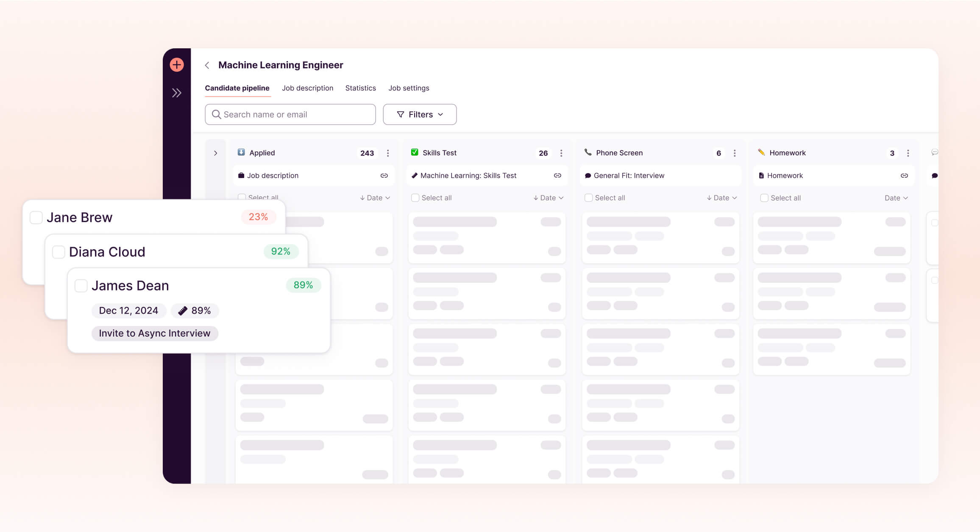Open Skills Test column three-dot menu
Image resolution: width=980 pixels, height=532 pixels.
click(x=561, y=153)
